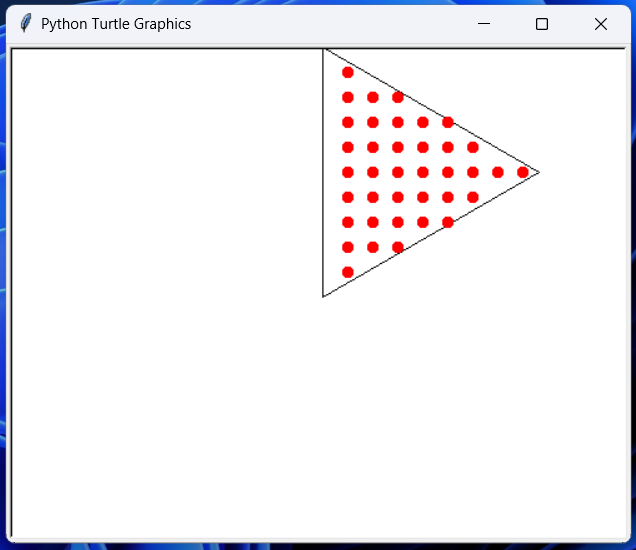Maximize the Python Turtle Graphics window
Viewport: 636px width, 550px height.
tap(542, 24)
